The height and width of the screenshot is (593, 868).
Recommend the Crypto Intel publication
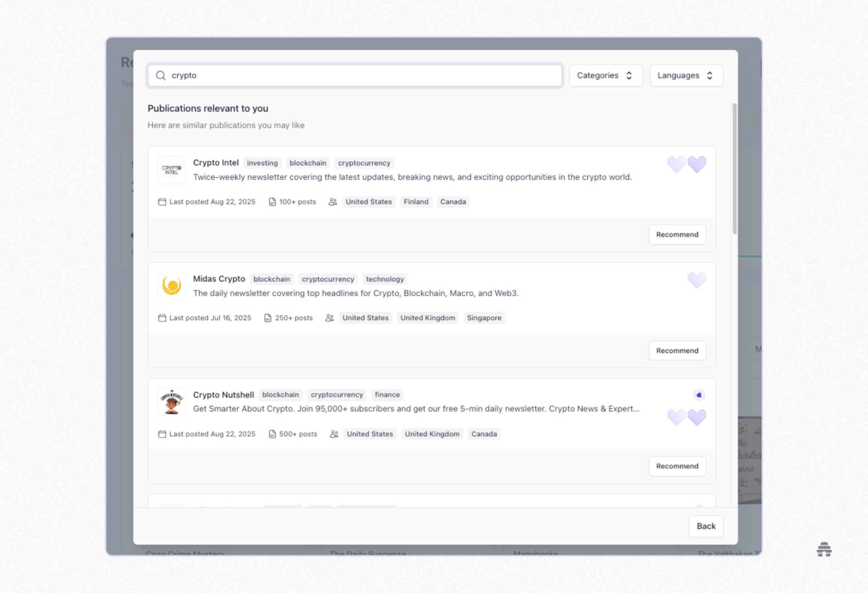point(677,235)
